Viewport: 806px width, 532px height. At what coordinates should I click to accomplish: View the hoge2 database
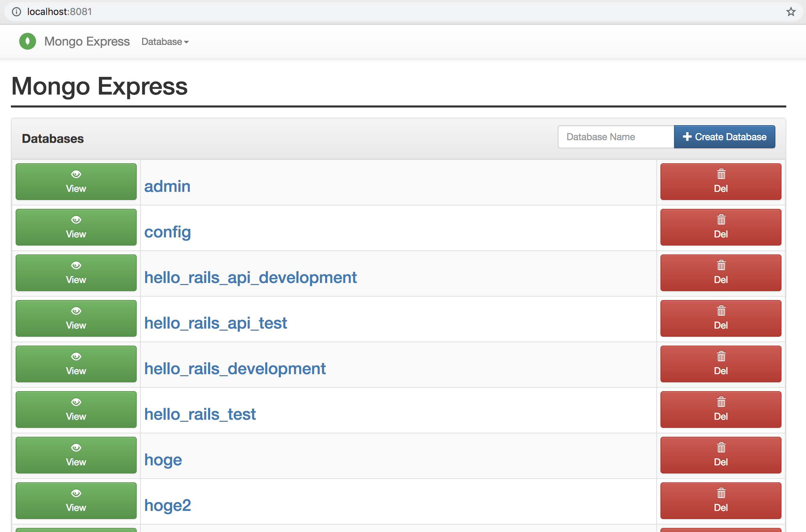(76, 501)
